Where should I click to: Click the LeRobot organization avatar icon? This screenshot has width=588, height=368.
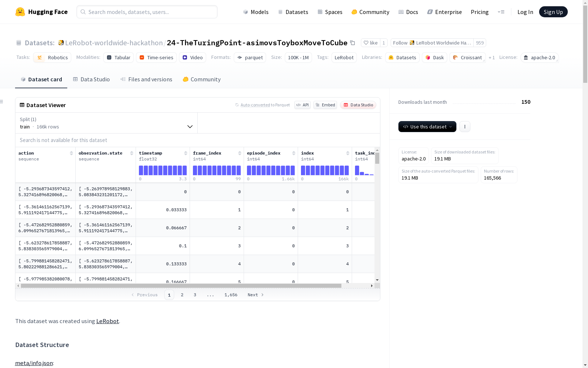point(61,43)
